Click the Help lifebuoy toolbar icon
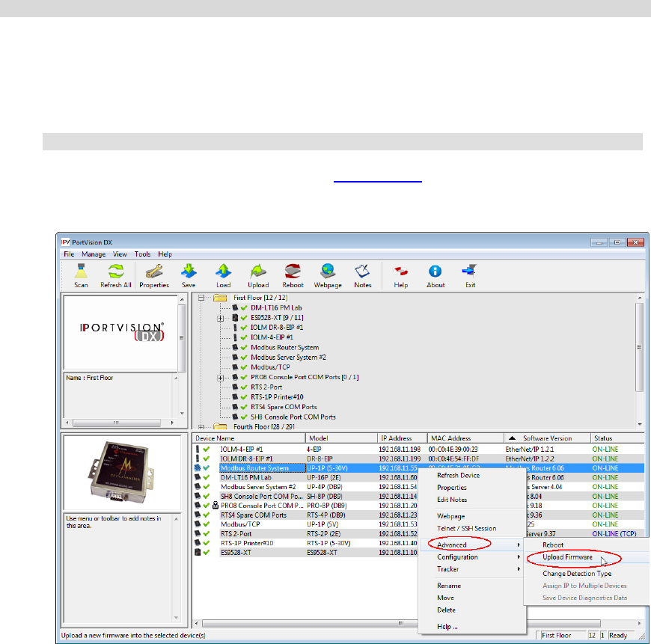The image size is (651, 644). point(400,272)
